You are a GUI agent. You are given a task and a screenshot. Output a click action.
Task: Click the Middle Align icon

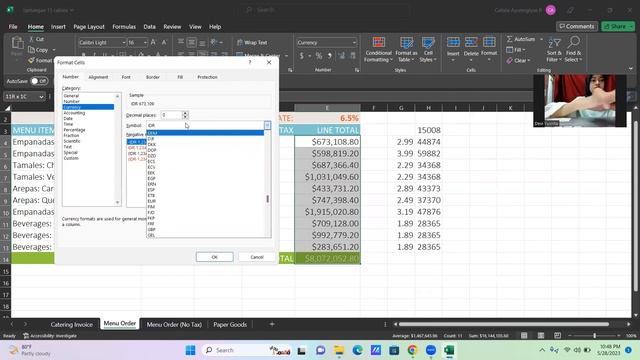point(191,42)
